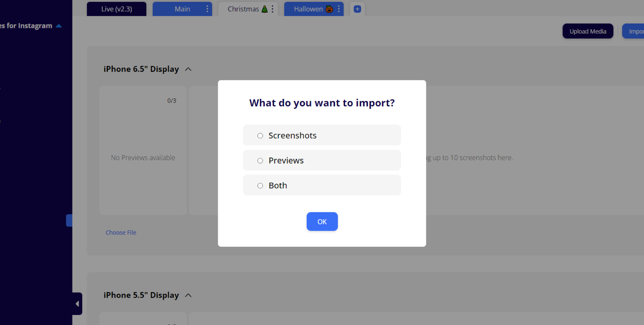This screenshot has height=325, width=644.
Task: Select the Previews radio option
Action: (260, 161)
